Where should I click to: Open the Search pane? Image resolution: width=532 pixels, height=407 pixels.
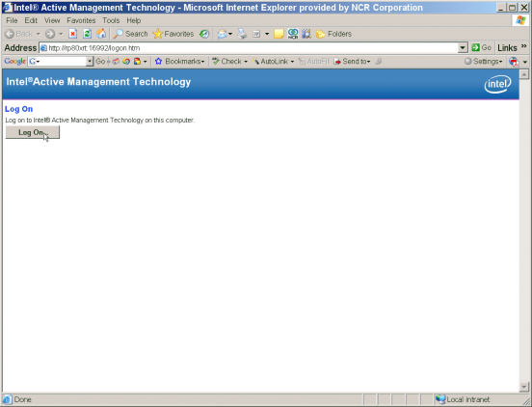tap(130, 34)
